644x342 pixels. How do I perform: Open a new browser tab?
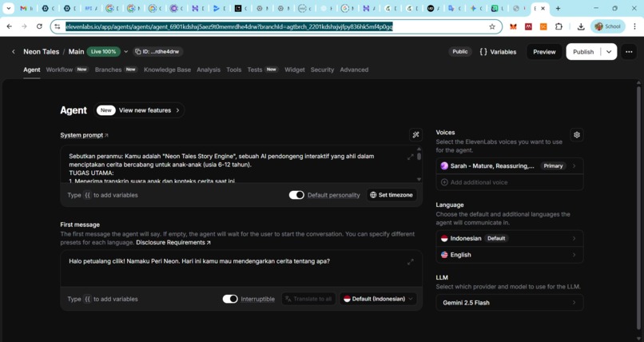(558, 8)
